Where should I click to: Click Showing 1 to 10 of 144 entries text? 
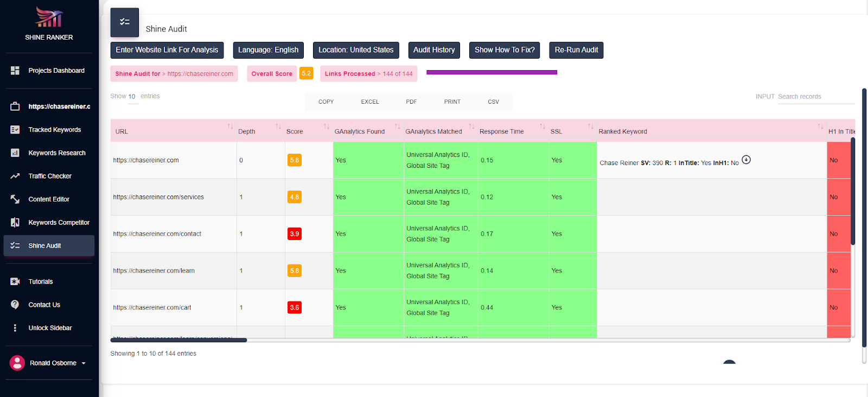[x=154, y=354]
